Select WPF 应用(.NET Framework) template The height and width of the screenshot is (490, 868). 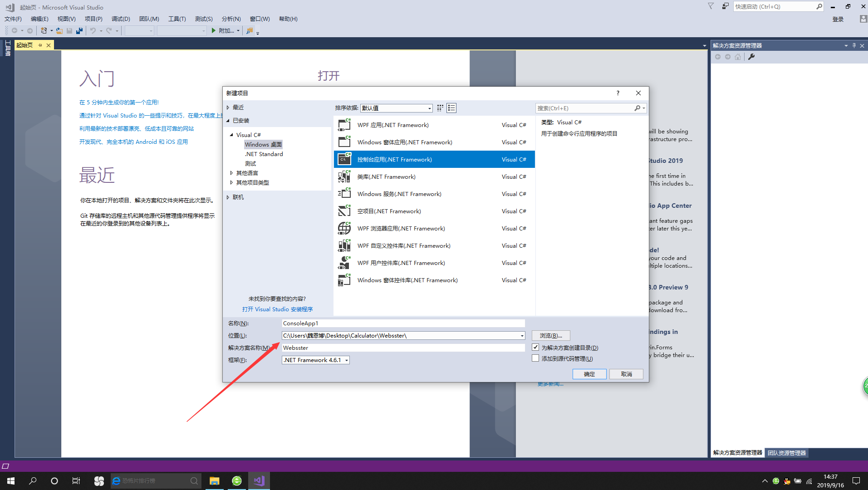point(434,125)
